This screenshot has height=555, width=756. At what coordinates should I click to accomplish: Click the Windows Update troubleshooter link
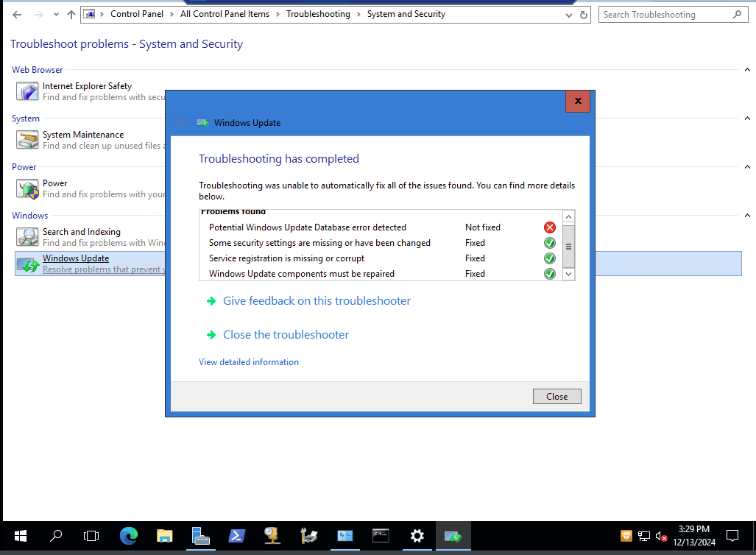(76, 258)
